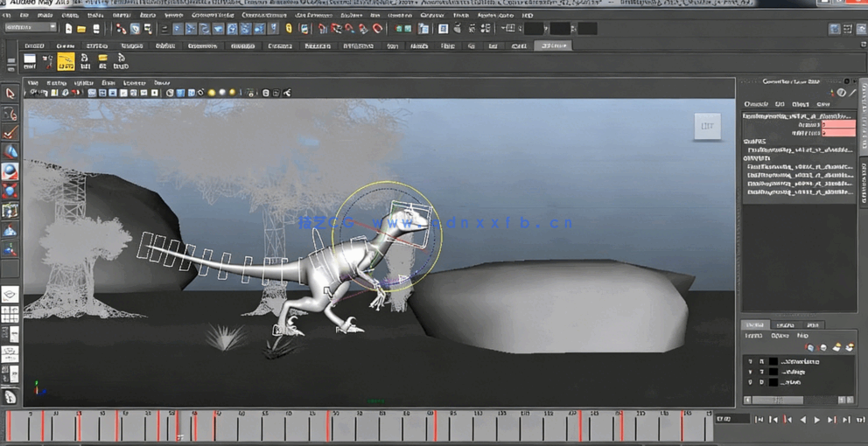Toggle visibility of the third display layer
Image resolution: width=868 pixels, height=446 pixels.
point(750,382)
